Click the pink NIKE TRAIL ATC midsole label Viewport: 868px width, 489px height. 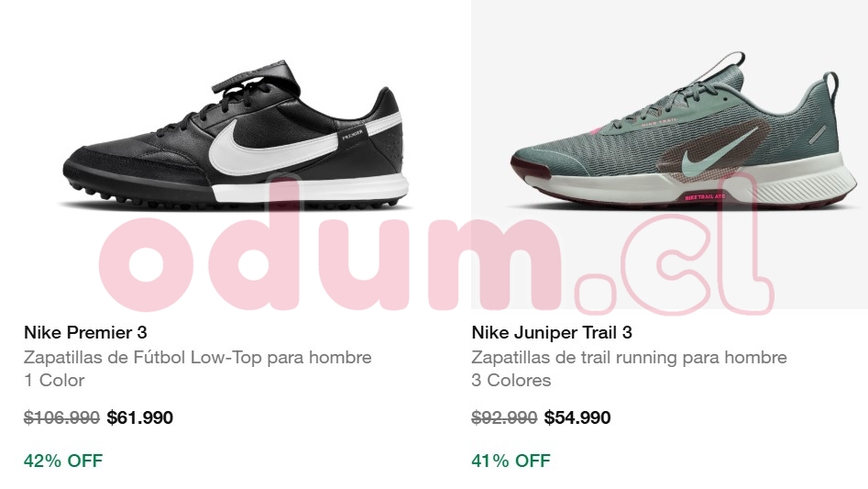(x=705, y=197)
